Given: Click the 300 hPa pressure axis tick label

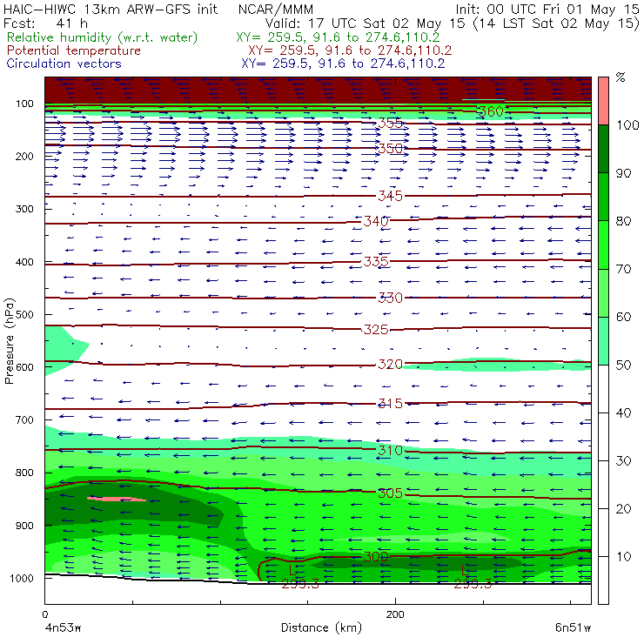Looking at the screenshot, I should click(x=24, y=209).
